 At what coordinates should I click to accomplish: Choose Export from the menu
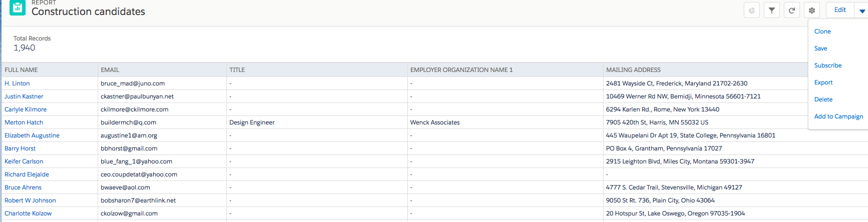[823, 82]
